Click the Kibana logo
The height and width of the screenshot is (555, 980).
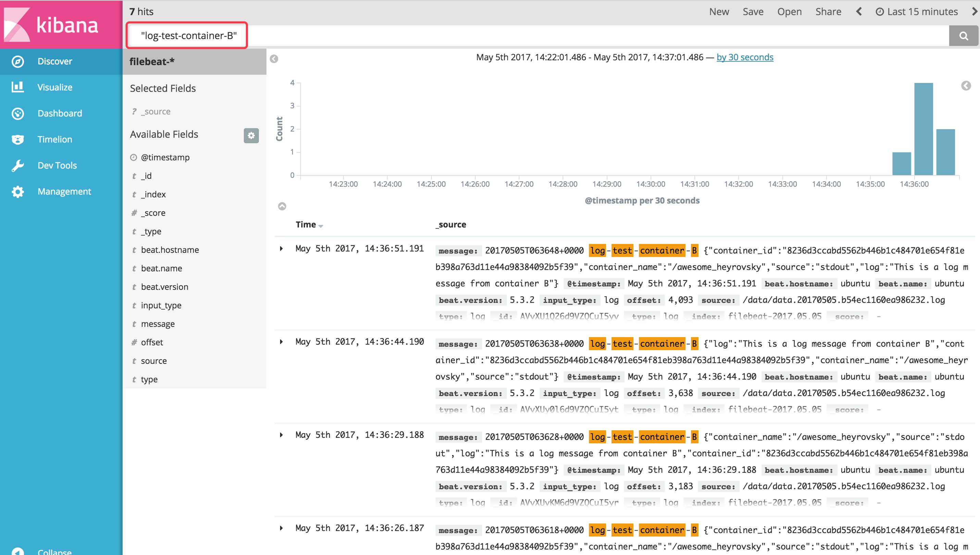(x=61, y=25)
